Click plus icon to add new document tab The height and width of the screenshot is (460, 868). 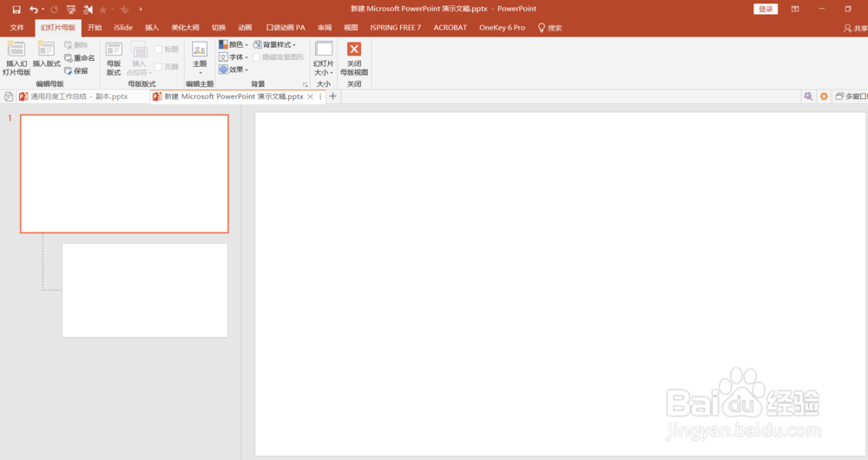332,96
